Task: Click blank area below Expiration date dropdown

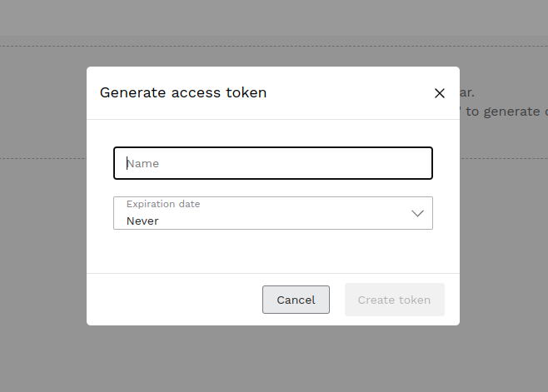Action: [x=273, y=250]
